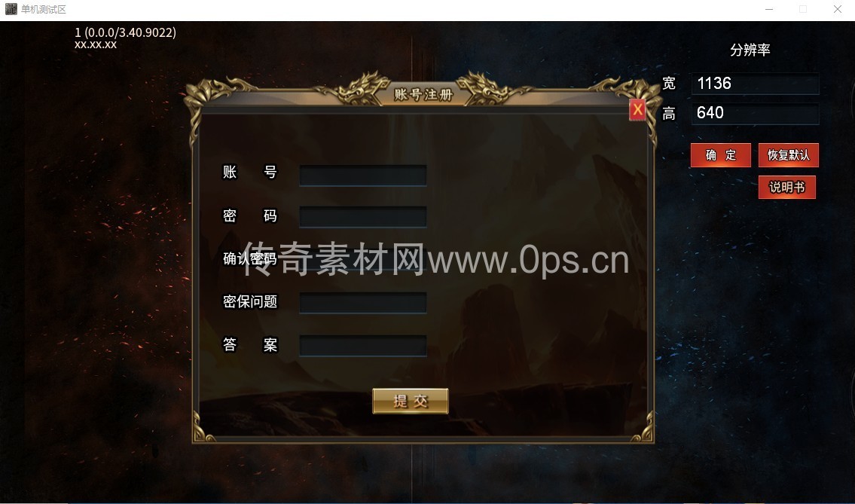Click the left dragon ornament on dialog header
The width and height of the screenshot is (855, 504).
(357, 88)
